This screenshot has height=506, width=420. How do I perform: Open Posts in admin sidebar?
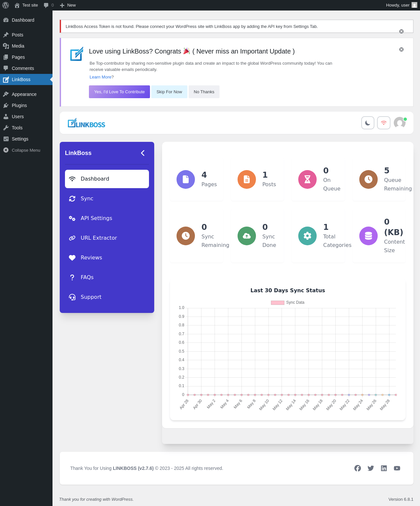[26, 35]
